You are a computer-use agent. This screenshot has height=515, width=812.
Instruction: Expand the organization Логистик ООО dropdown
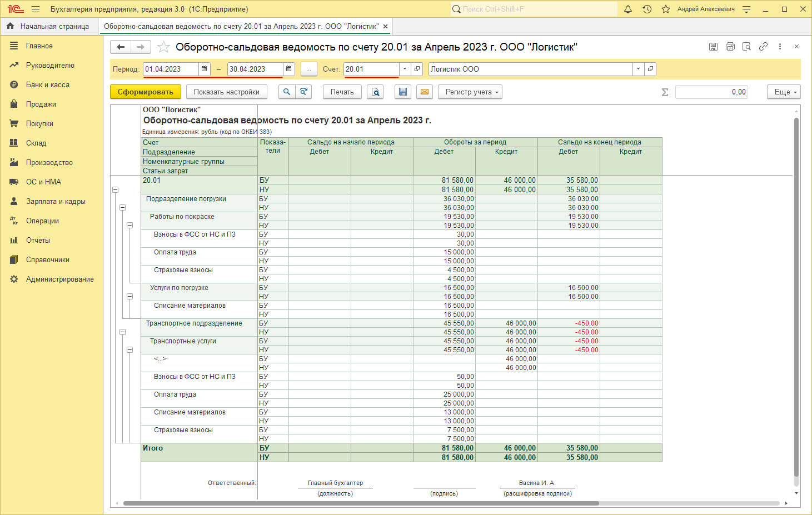coord(638,69)
